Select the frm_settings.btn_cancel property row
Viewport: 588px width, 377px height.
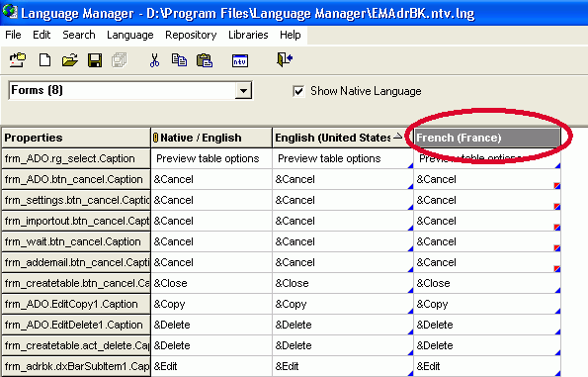pos(76,200)
